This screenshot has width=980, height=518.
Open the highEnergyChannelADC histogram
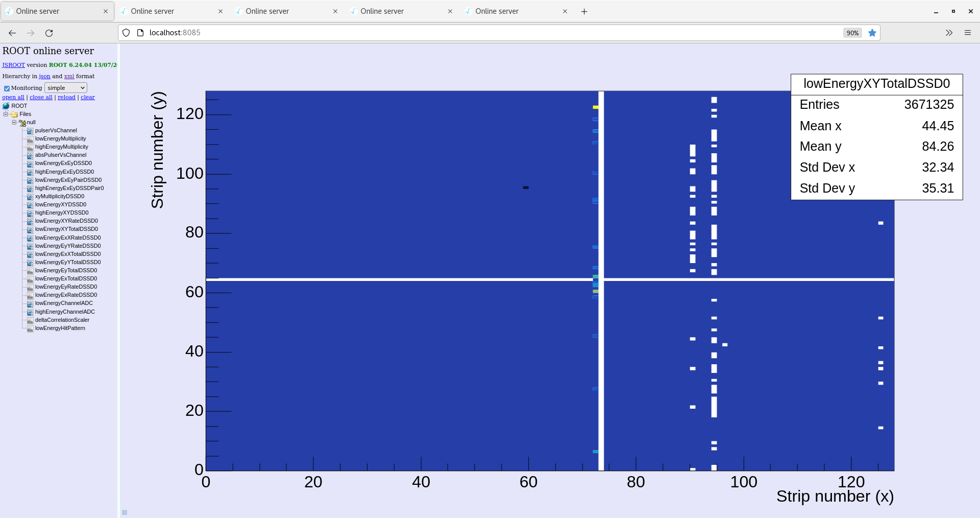[65, 312]
